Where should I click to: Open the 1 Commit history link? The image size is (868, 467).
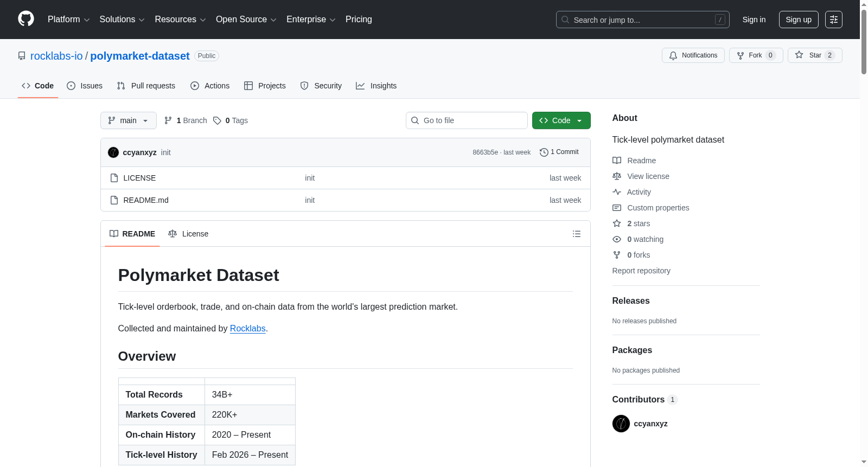[x=559, y=152]
